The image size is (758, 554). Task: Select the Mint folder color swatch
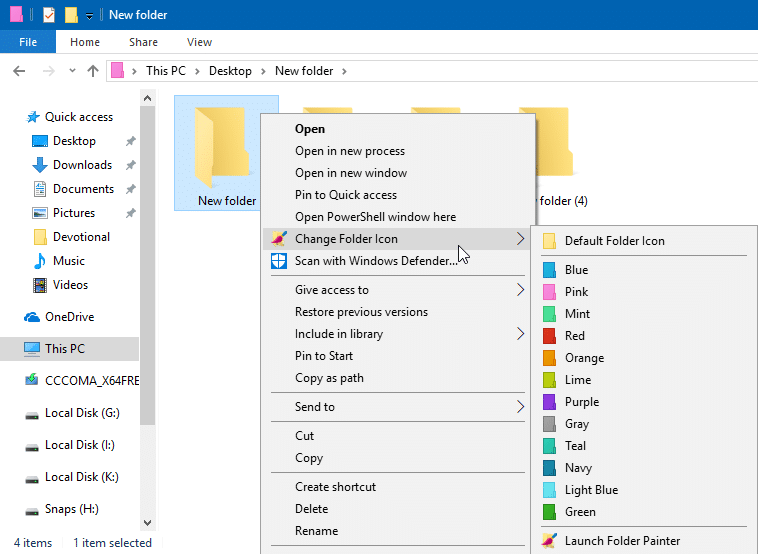[x=644, y=314]
